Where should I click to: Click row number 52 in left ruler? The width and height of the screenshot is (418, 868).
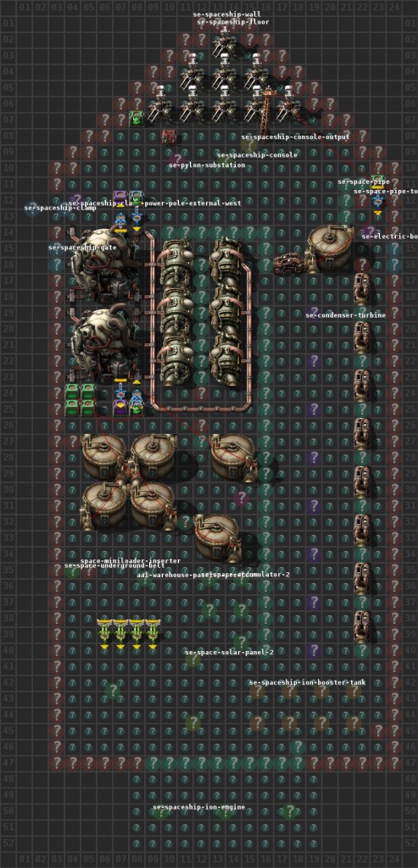[x=8, y=843]
